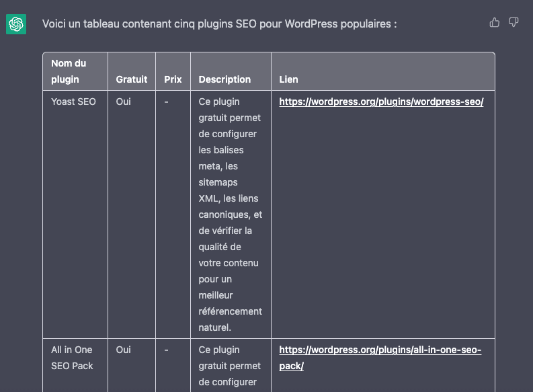The height and width of the screenshot is (392, 533).
Task: Click the word 'référencement' in Yoast description
Action: pos(230,312)
